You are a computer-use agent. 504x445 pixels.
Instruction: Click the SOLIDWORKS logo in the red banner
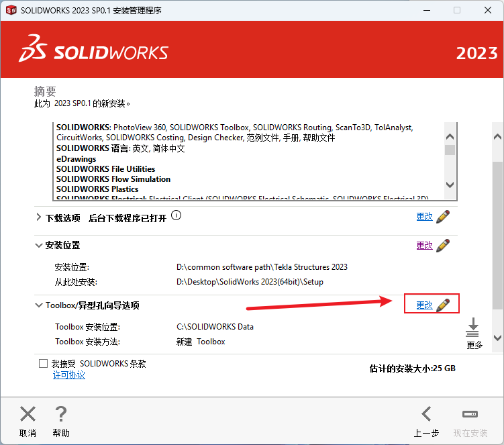pos(93,49)
